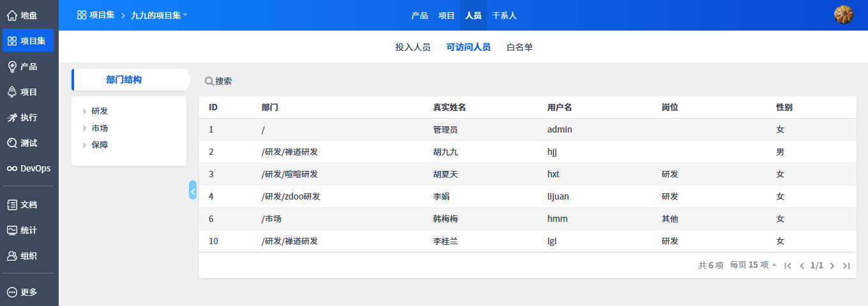Click the 产品 lightbulb icon in sidebar
Screen dimensions: 868x306
tap(11, 66)
